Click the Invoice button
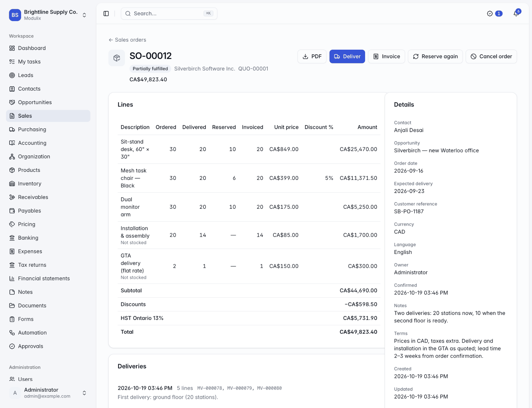 (x=386, y=57)
